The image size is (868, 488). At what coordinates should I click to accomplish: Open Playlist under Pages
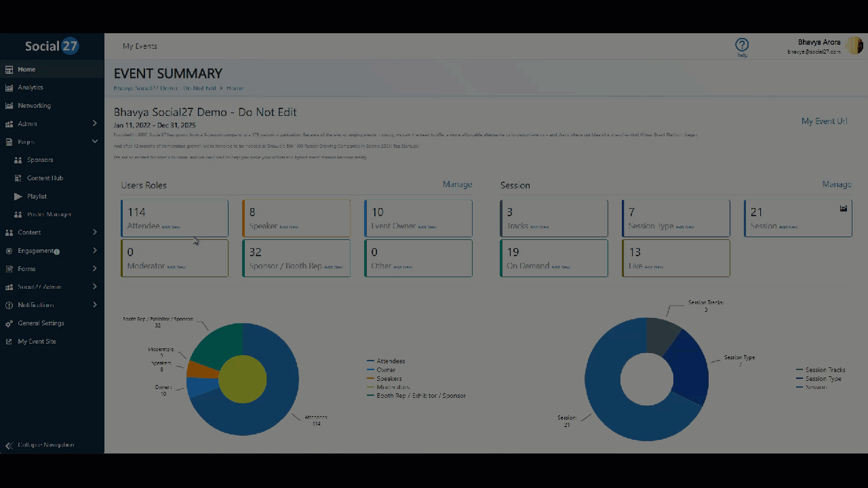pos(37,197)
